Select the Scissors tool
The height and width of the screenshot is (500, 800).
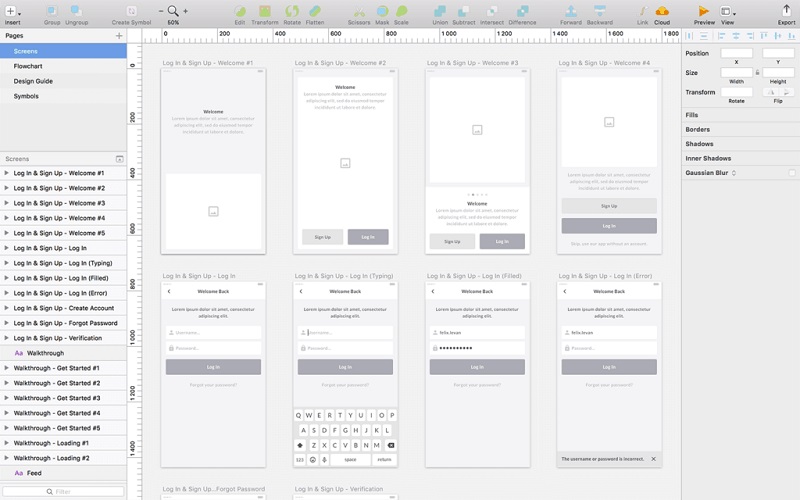coord(358,11)
